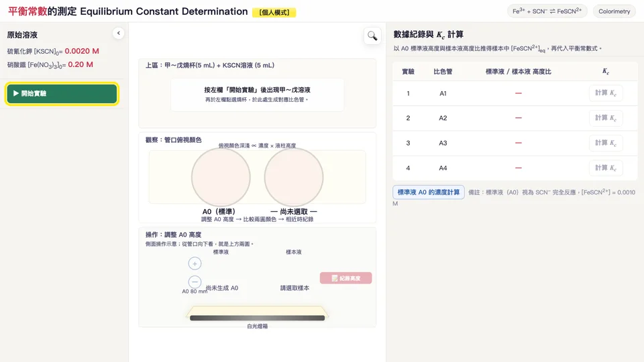This screenshot has height=362, width=644.
Task: Click the 數據紀錄與 Kc 計算 panel heading
Action: click(x=429, y=34)
